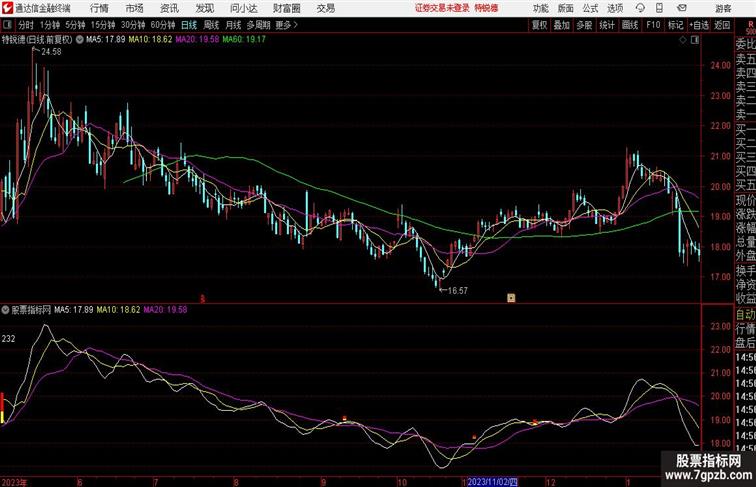Screen dimensions: 756x487
Task: Click the MA10: 18.62 label in main chart
Action: tap(150, 40)
